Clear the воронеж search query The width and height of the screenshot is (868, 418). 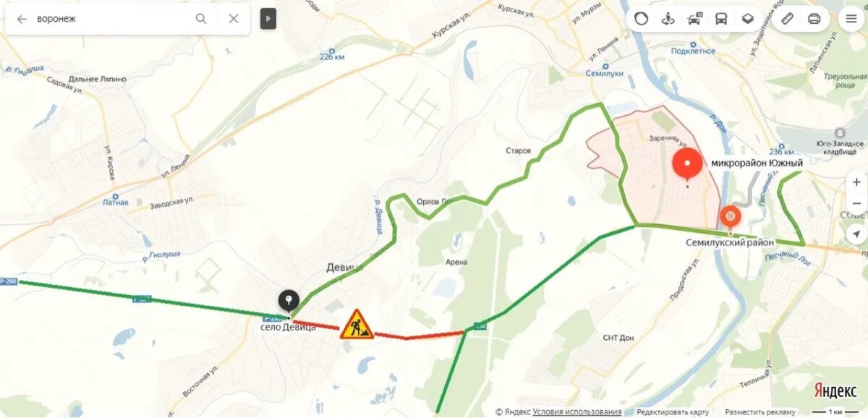point(233,19)
